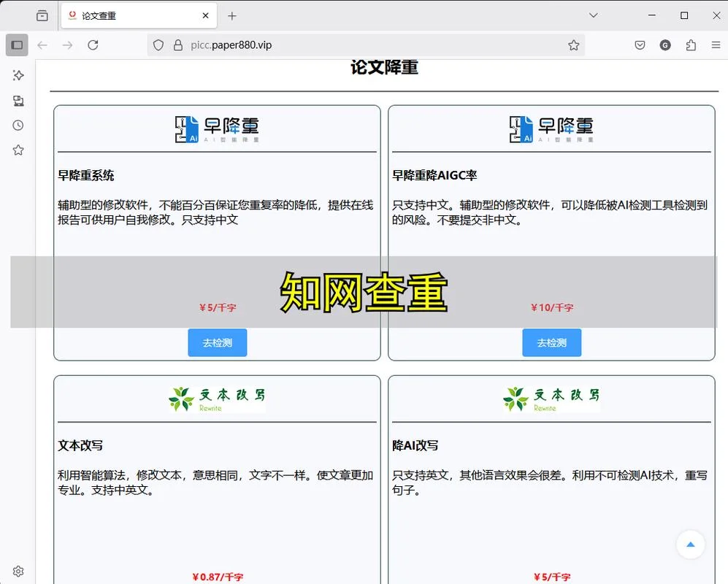Click the ¥0.87/千字 price

[x=218, y=577]
